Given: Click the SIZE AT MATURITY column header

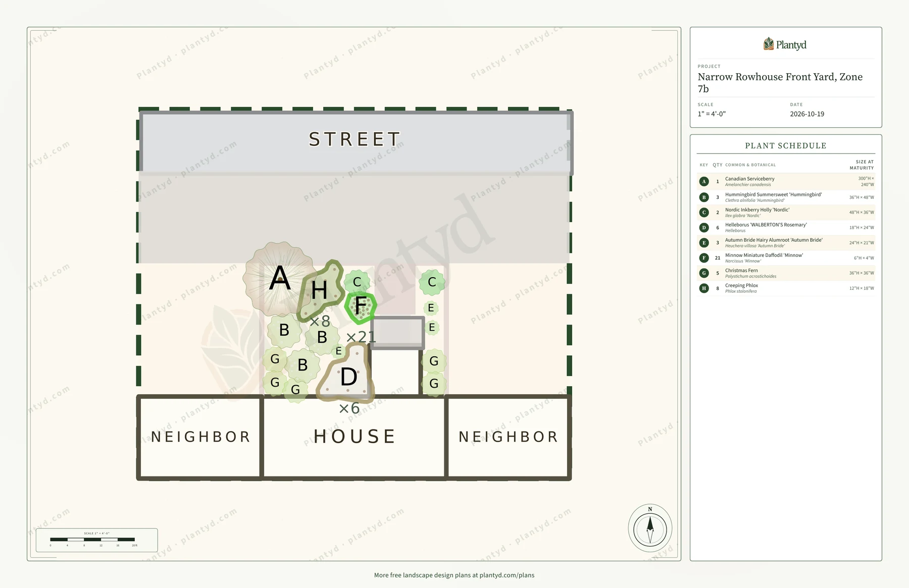Looking at the screenshot, I should [862, 165].
